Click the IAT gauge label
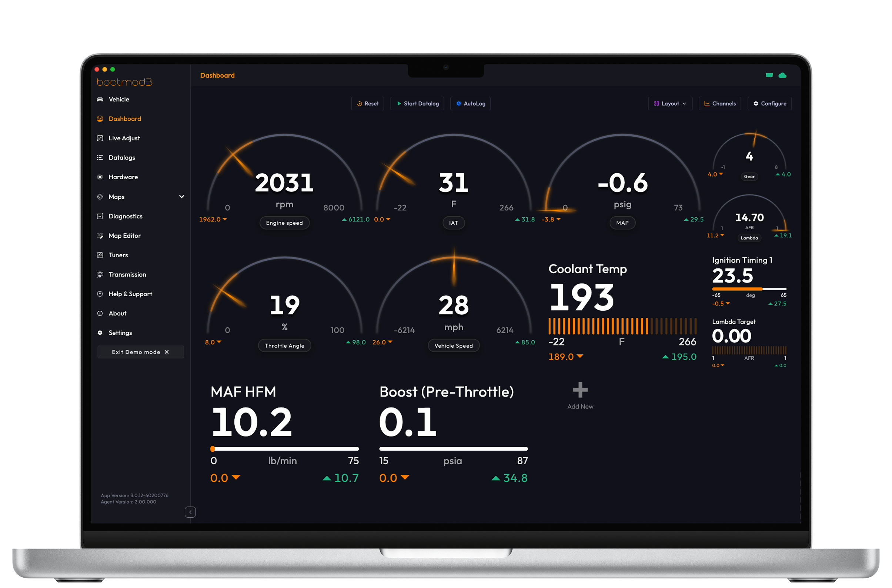 pyautogui.click(x=454, y=223)
